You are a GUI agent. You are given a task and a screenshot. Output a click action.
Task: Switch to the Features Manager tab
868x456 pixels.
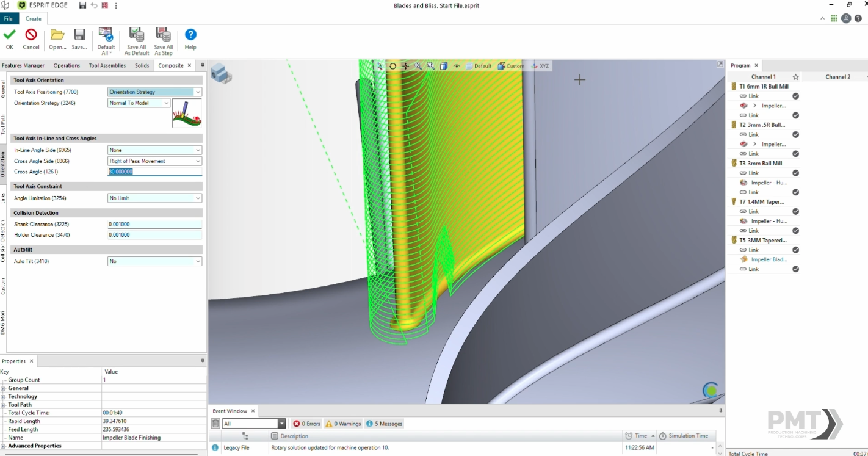tap(23, 65)
